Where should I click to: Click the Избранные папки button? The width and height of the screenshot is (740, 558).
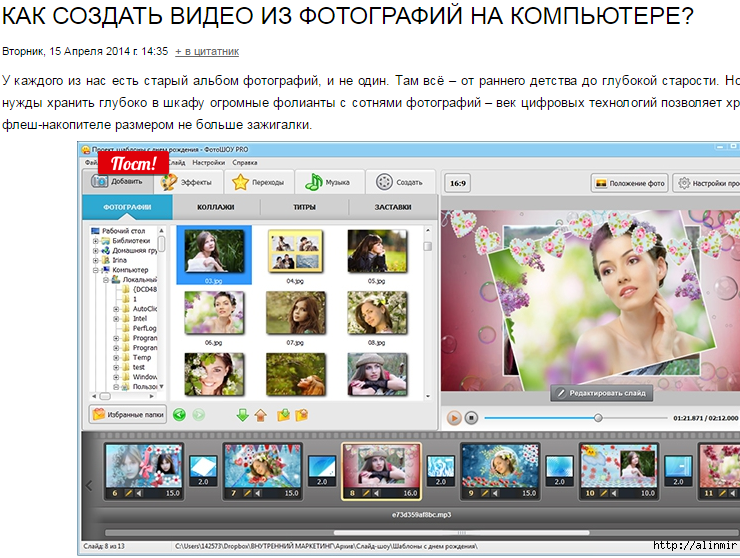point(128,414)
